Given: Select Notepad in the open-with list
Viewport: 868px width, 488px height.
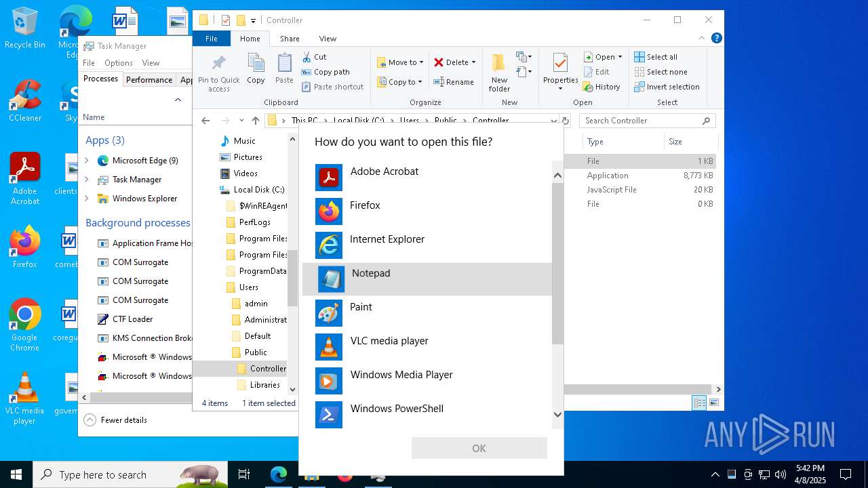Looking at the screenshot, I should point(427,279).
